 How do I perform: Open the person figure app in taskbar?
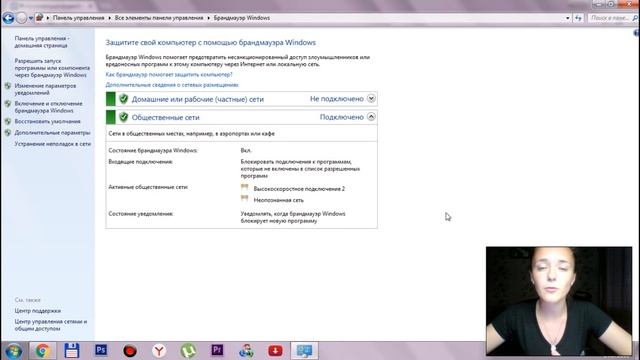(x=246, y=351)
